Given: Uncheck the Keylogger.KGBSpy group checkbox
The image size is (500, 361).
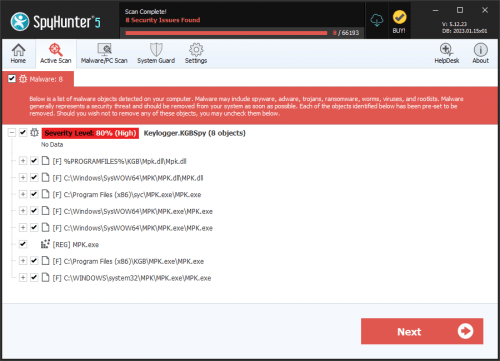Looking at the screenshot, I should [x=23, y=132].
